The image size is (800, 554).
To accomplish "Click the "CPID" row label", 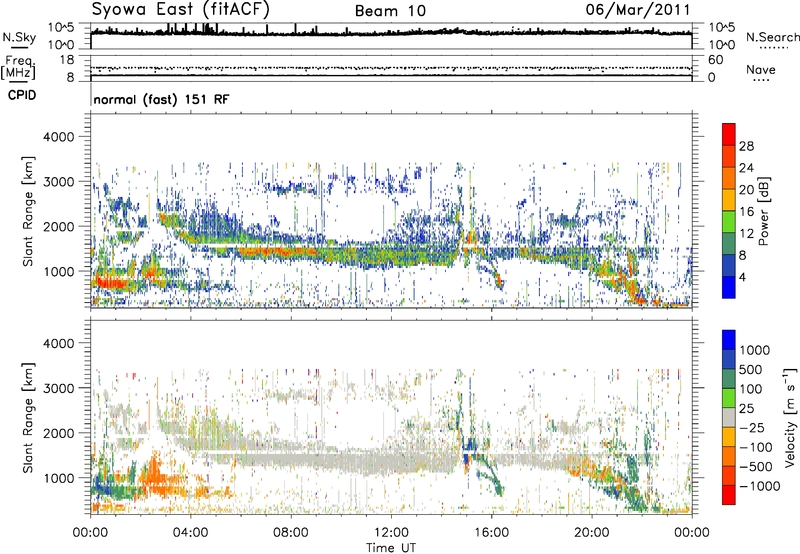I will coord(22,95).
